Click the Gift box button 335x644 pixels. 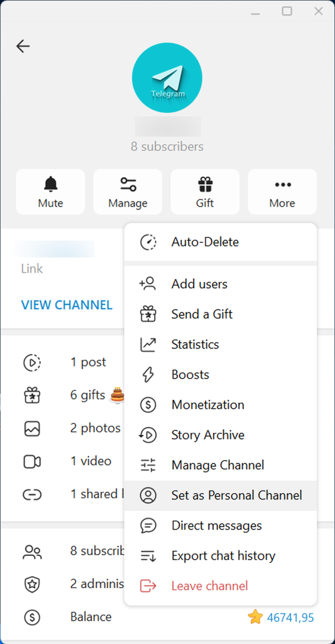[205, 192]
